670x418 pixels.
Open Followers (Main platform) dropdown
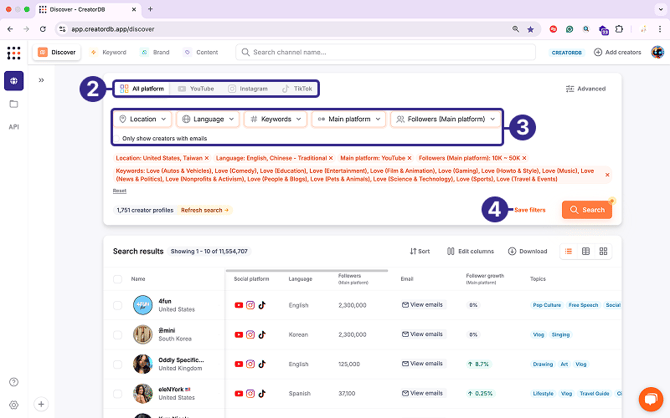tap(445, 119)
